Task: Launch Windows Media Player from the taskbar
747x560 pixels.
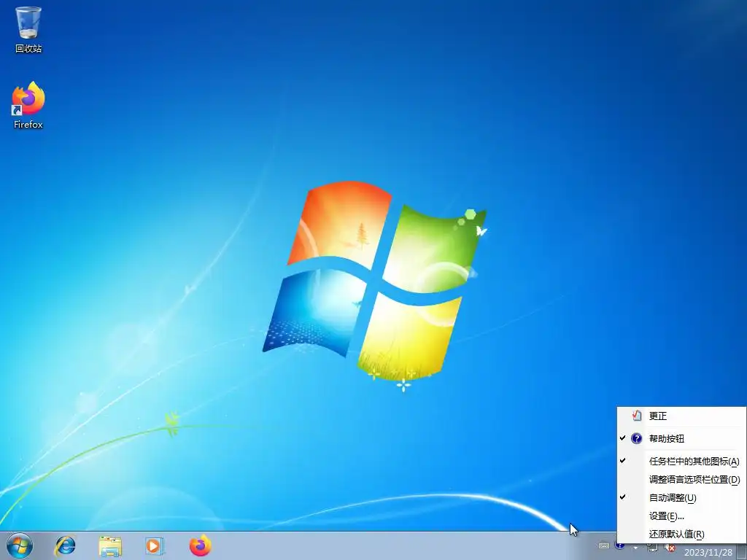Action: click(155, 545)
